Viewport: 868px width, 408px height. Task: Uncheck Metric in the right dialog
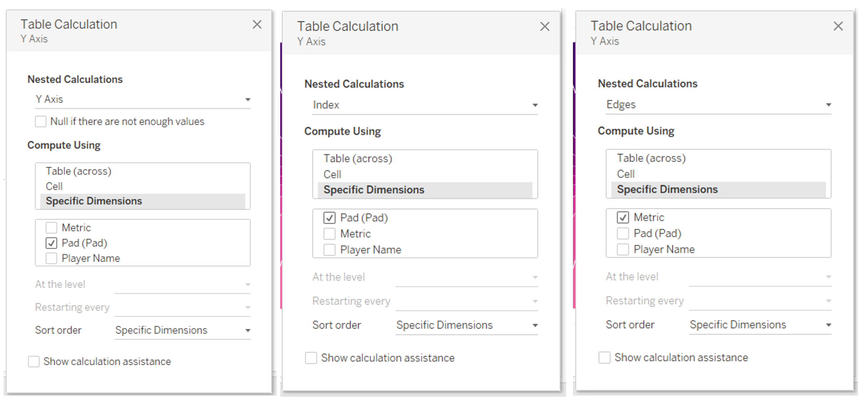tap(623, 217)
